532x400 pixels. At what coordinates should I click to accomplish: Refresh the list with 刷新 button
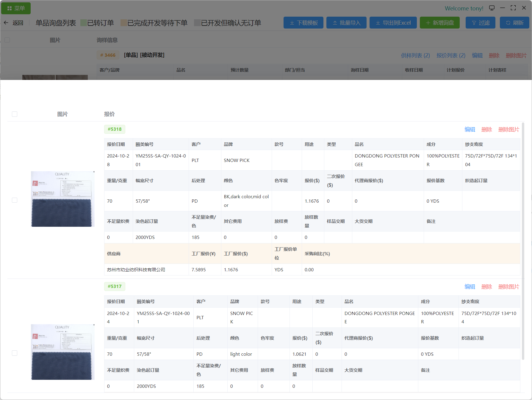tap(514, 23)
